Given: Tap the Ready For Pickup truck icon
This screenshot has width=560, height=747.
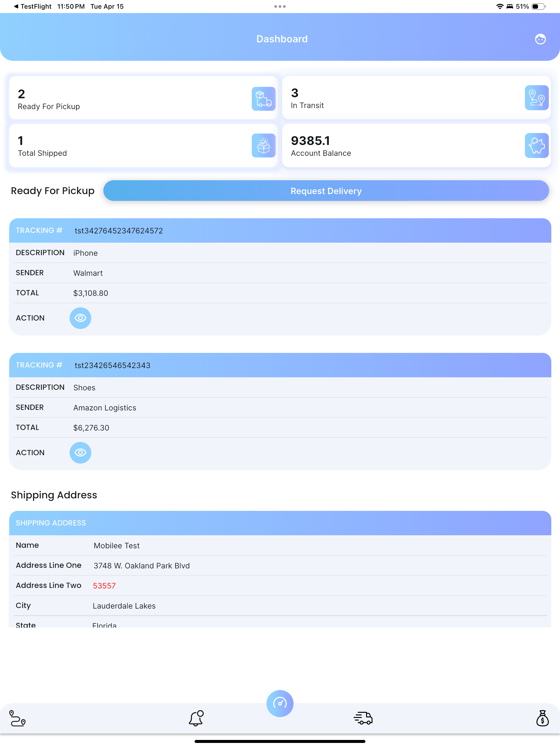Looking at the screenshot, I should point(263,99).
